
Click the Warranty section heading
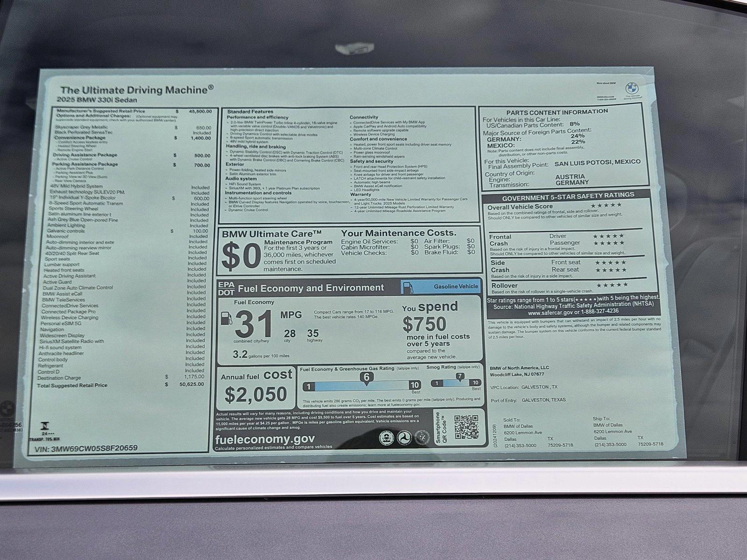coord(360,194)
